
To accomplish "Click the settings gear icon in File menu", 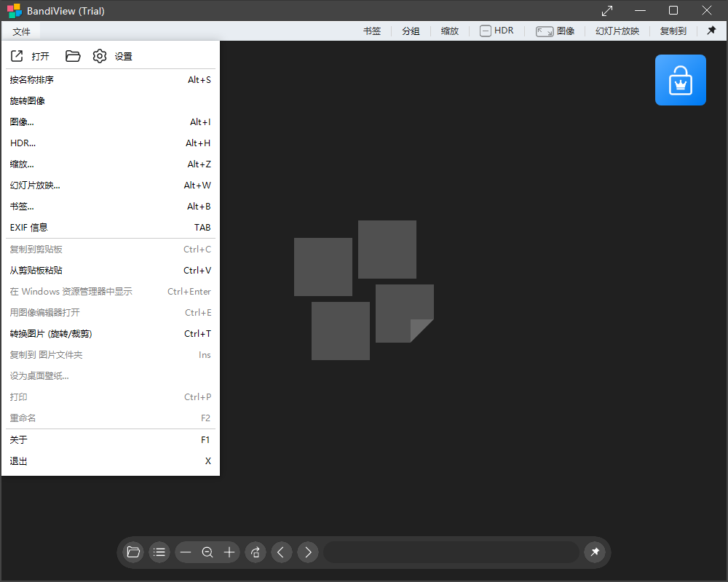I will [x=99, y=55].
